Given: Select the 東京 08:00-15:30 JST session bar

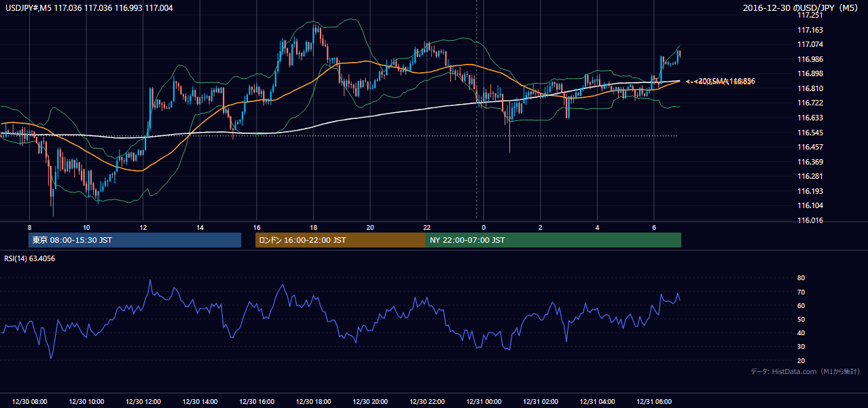Looking at the screenshot, I should tap(134, 240).
